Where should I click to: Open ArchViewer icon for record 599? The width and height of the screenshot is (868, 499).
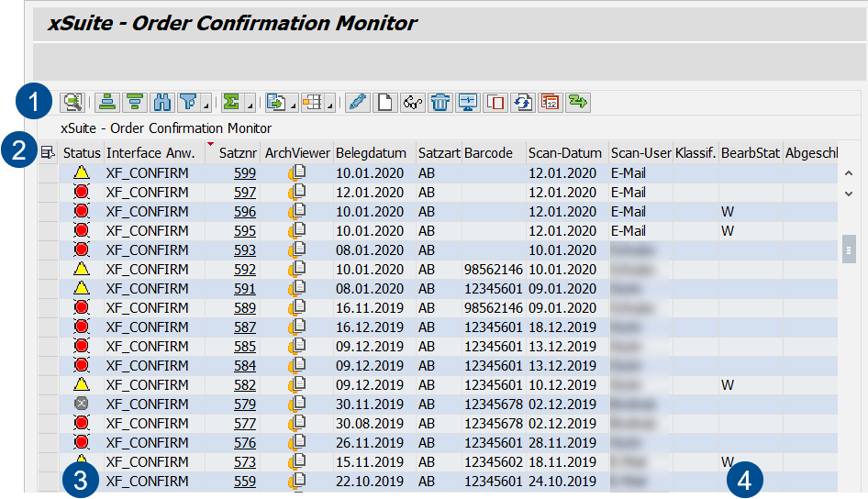pyautogui.click(x=297, y=173)
